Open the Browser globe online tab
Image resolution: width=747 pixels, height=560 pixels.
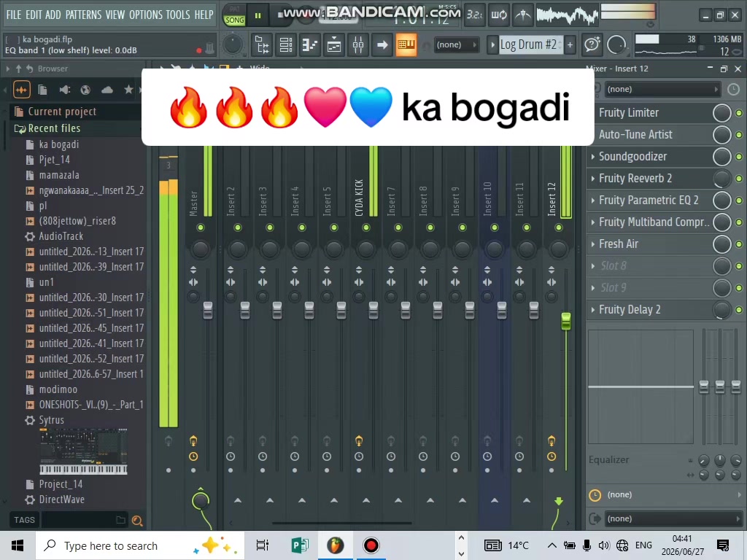85,90
